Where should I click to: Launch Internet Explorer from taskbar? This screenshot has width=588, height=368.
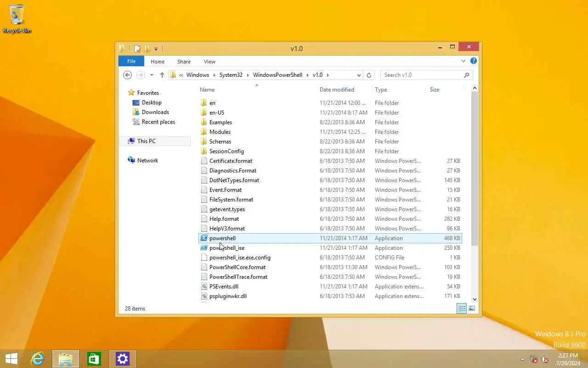[37, 359]
